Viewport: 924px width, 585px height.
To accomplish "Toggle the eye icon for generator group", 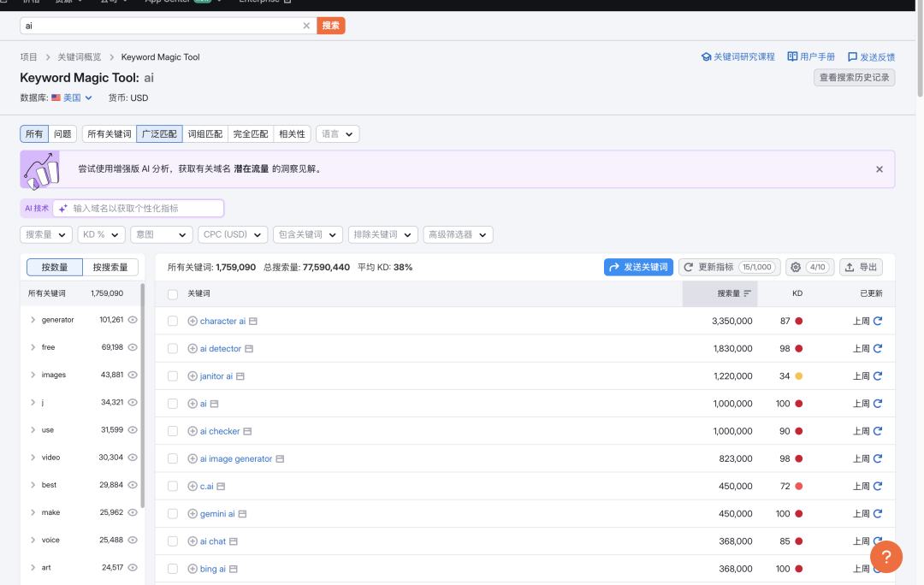I will (x=133, y=320).
